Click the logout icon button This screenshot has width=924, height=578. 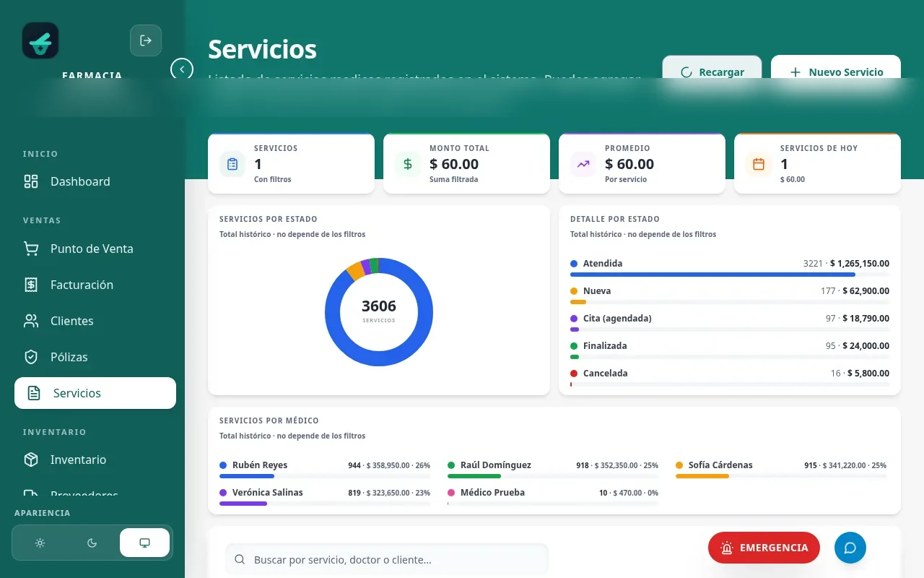(x=146, y=40)
